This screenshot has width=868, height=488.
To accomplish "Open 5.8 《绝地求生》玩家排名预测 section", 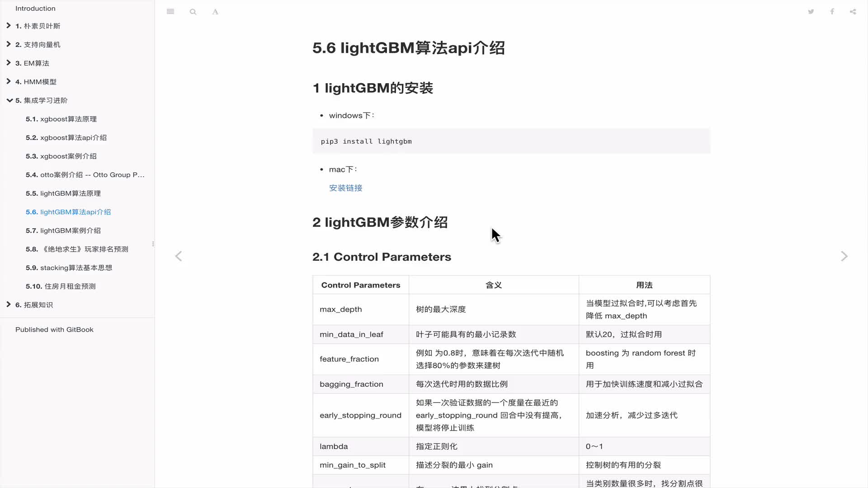I will (77, 249).
